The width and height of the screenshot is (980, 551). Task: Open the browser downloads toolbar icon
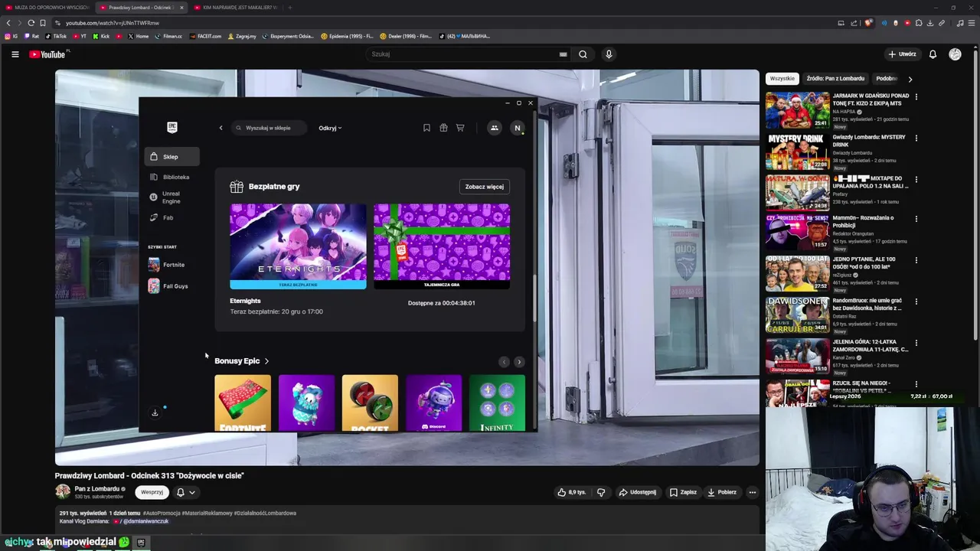point(930,23)
